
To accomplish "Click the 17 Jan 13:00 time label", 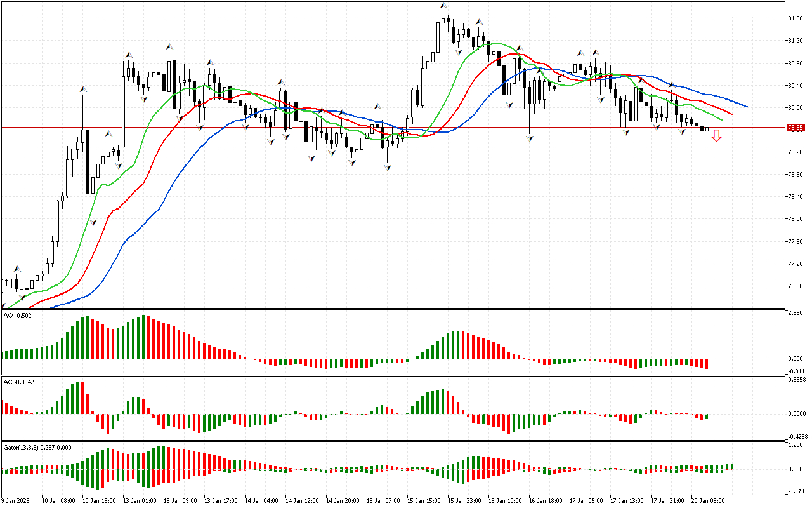I will pyautogui.click(x=627, y=500).
